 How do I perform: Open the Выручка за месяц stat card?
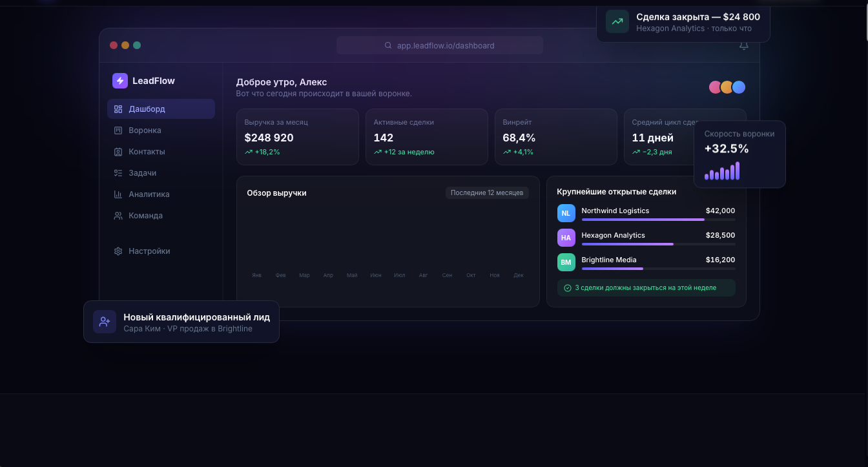point(298,137)
